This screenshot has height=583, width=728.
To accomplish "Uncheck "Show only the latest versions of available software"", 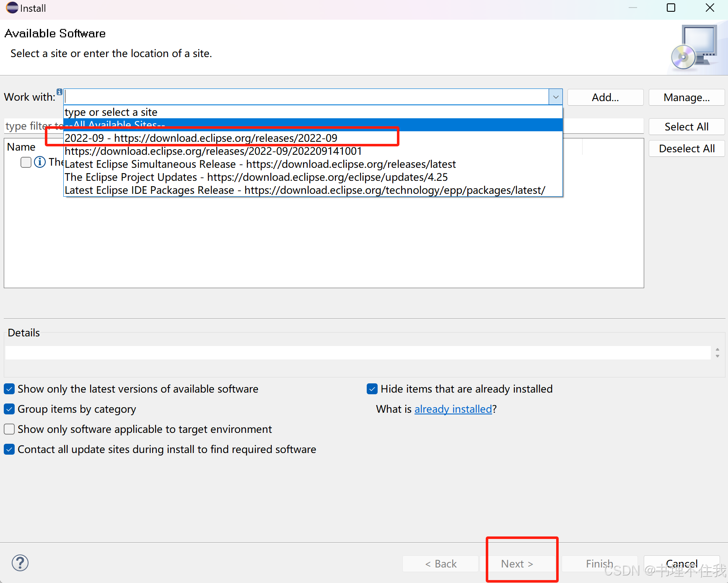I will pyautogui.click(x=9, y=389).
